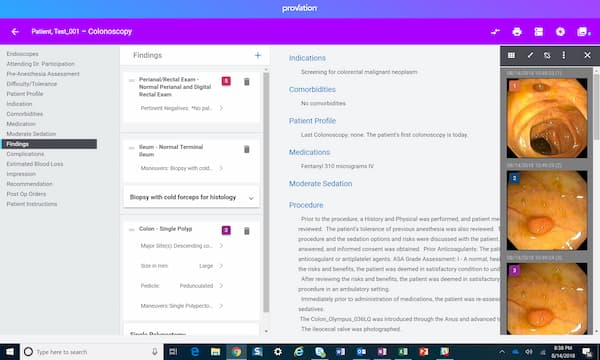Expand Pertinent Negatives row chevron
The width and height of the screenshot is (600, 360).
point(221,108)
